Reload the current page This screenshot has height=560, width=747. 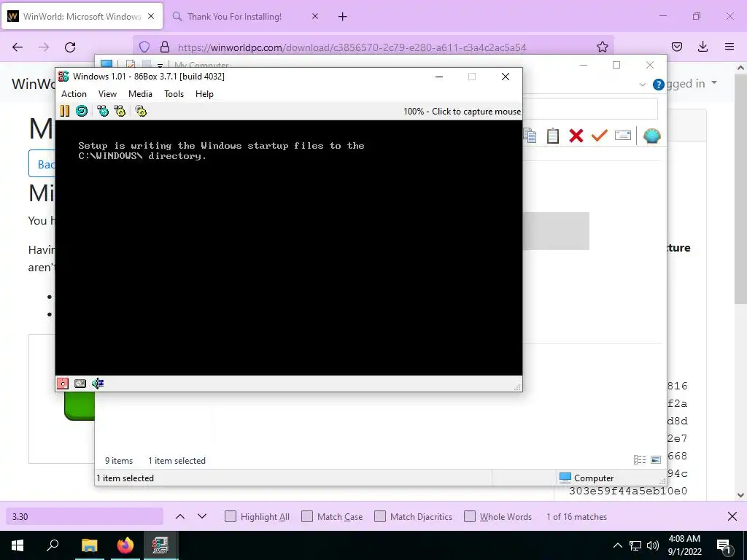point(70,47)
